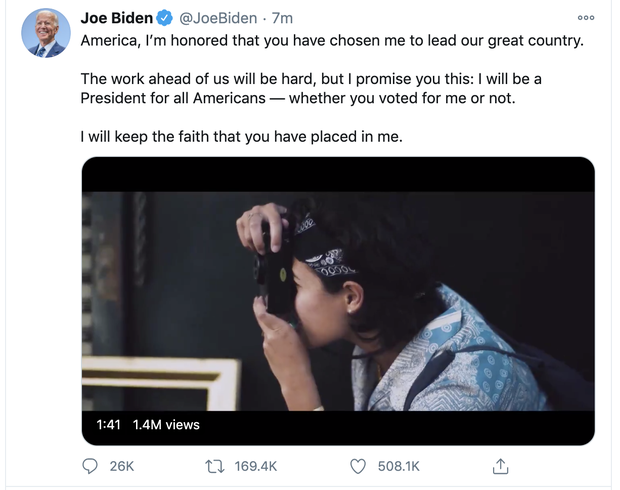The image size is (620, 490).
Task: Click the 1.4M views label
Action: (166, 424)
